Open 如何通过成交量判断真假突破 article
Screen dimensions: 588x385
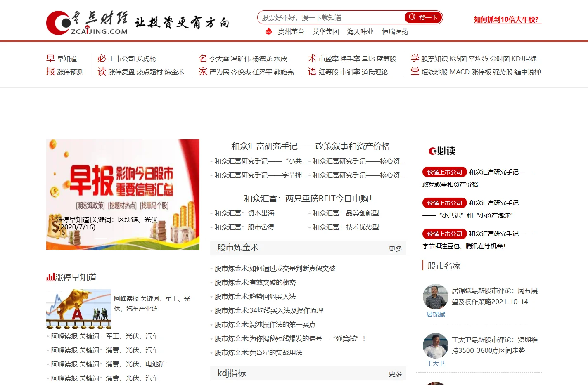coord(275,269)
